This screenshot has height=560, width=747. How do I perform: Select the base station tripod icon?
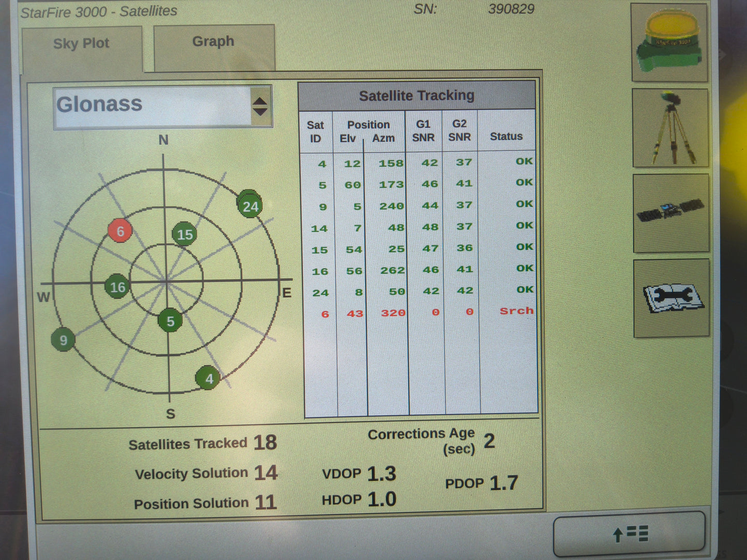click(670, 128)
